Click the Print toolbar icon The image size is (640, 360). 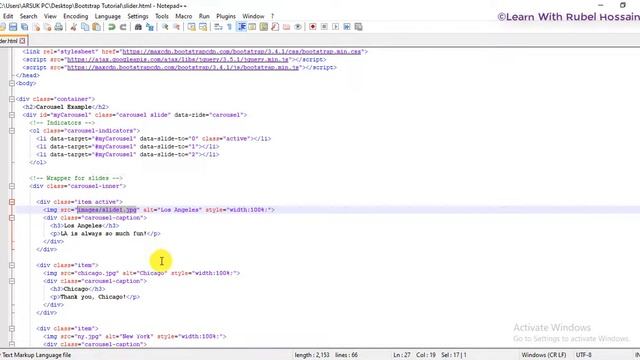[59, 27]
